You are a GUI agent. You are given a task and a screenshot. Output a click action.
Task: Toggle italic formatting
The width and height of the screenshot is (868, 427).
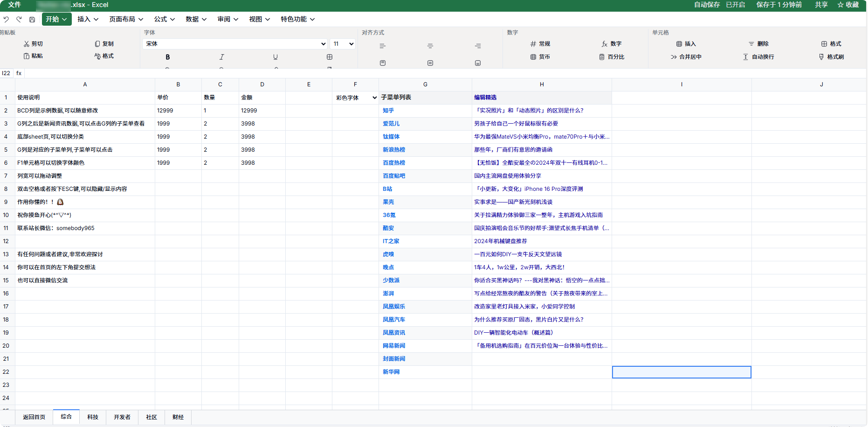pyautogui.click(x=221, y=56)
